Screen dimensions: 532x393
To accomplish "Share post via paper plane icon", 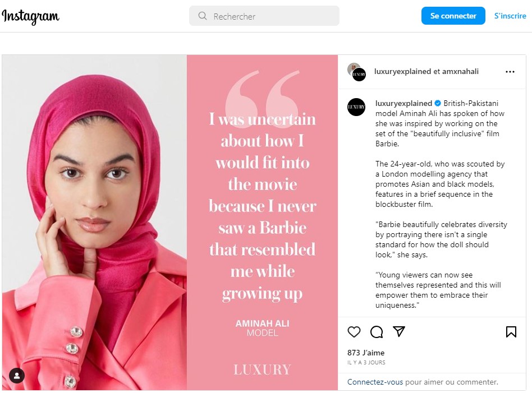I will pos(399,331).
